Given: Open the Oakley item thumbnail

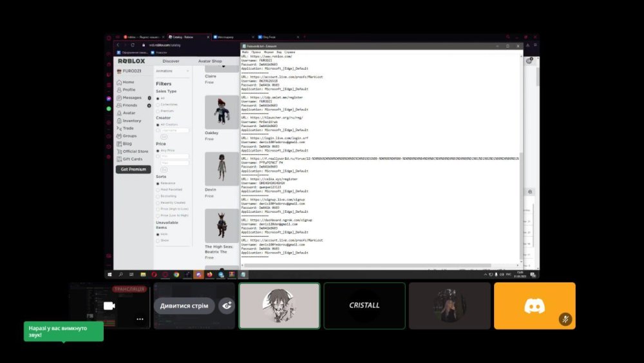Looking at the screenshot, I should click(x=222, y=112).
